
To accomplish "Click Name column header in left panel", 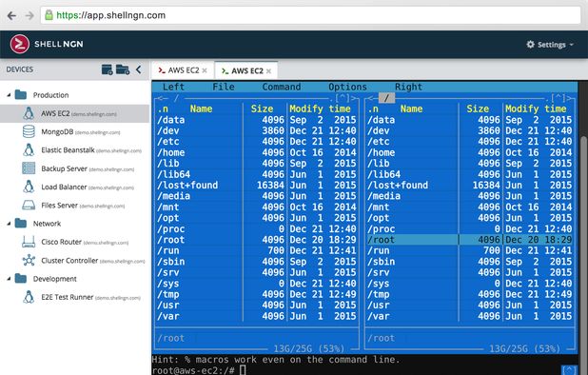I will pos(201,109).
